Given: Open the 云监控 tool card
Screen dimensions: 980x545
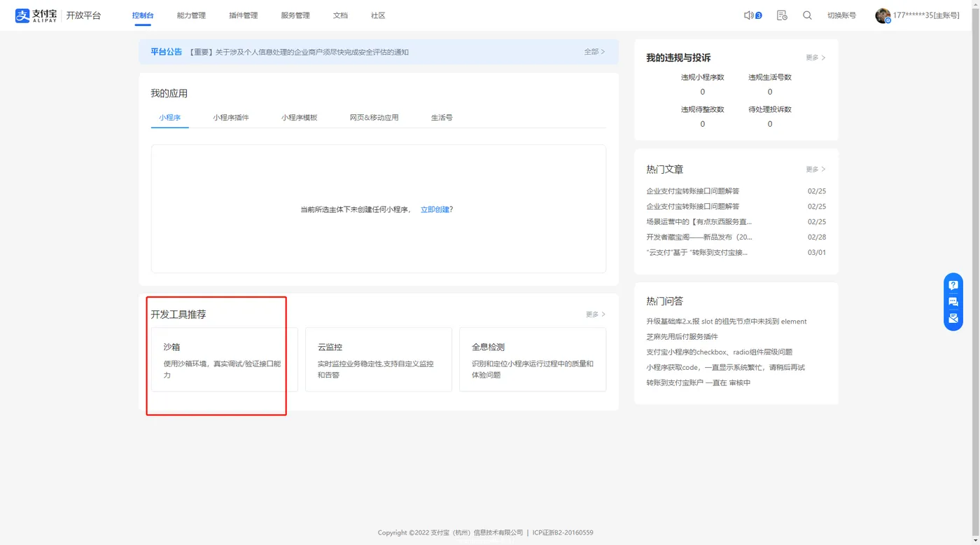Looking at the screenshot, I should [379, 359].
